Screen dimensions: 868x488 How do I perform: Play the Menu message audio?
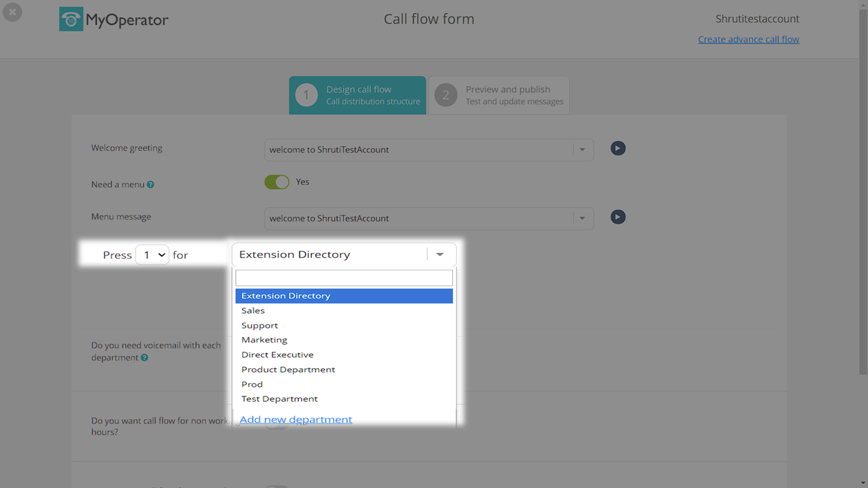pos(617,217)
